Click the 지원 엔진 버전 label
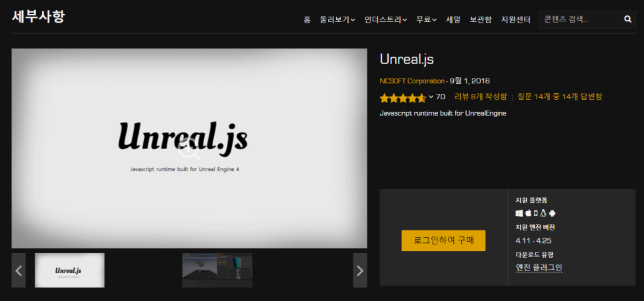 pyautogui.click(x=535, y=227)
